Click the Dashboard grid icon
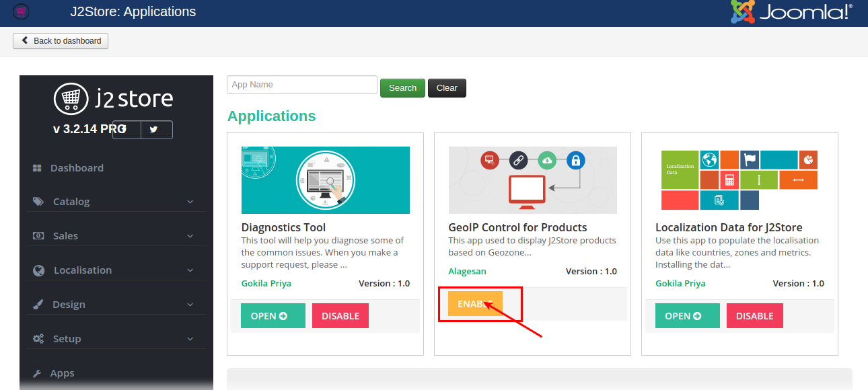The height and width of the screenshot is (390, 868). pyautogui.click(x=38, y=168)
